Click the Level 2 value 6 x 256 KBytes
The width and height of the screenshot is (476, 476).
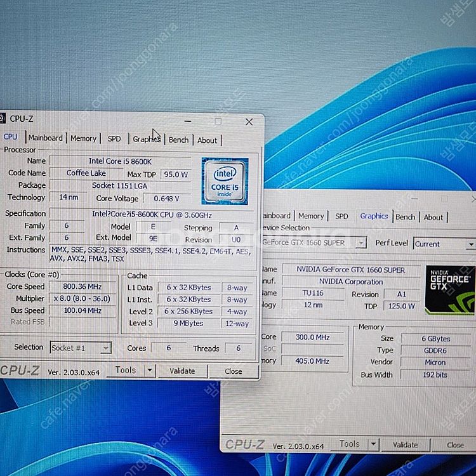pyautogui.click(x=188, y=312)
